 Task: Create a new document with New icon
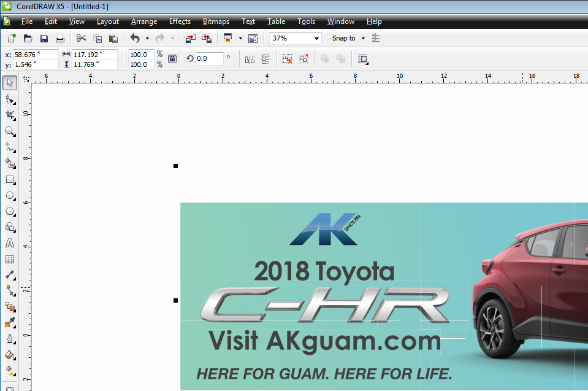[x=12, y=38]
